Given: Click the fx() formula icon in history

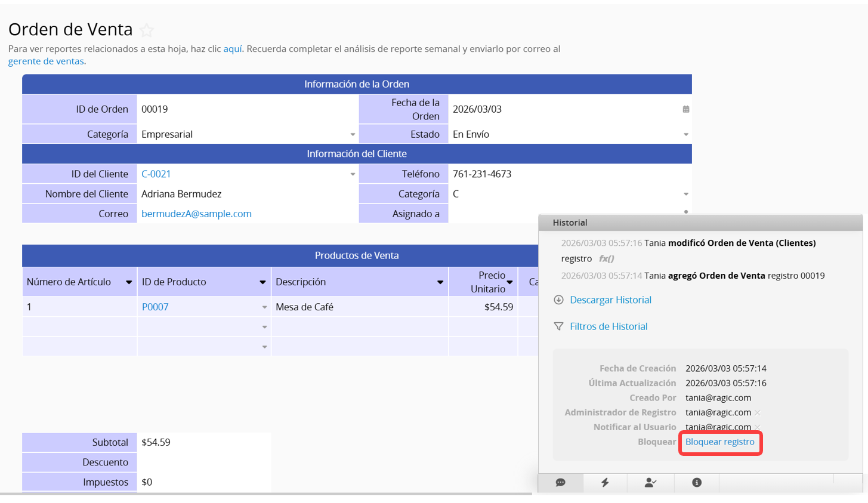Looking at the screenshot, I should [x=606, y=258].
